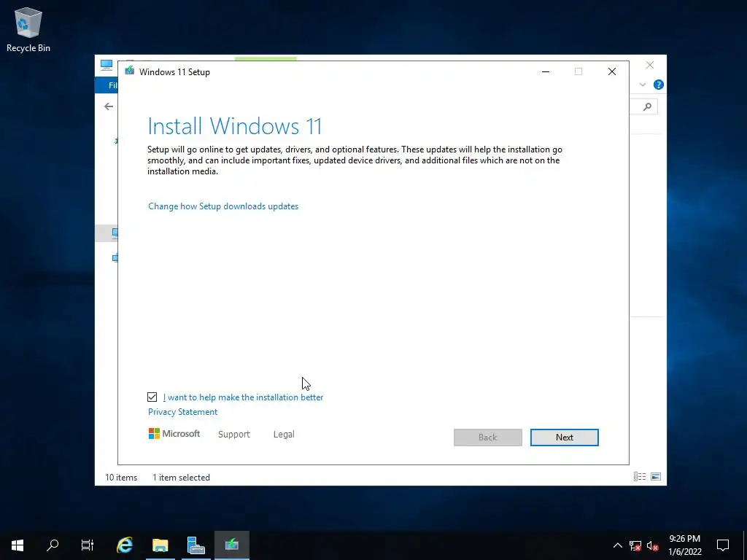Click the muted volume tray icon

[653, 545]
